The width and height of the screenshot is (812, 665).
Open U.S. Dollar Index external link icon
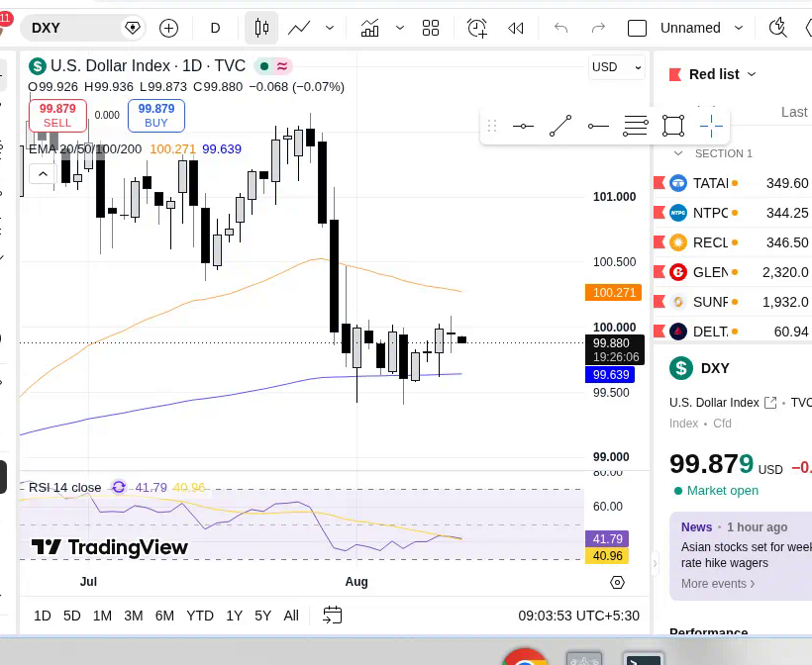[770, 403]
